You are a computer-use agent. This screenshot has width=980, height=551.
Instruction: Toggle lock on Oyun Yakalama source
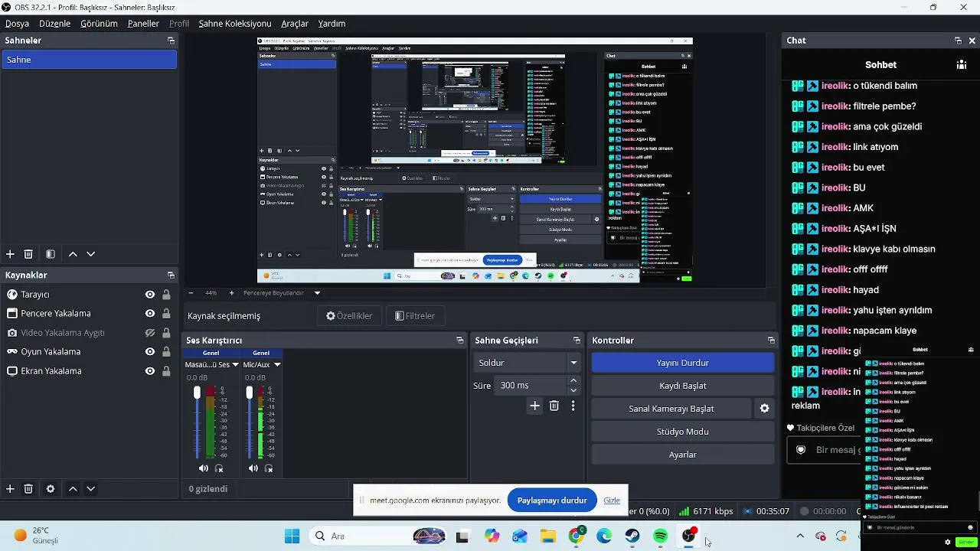(x=166, y=352)
